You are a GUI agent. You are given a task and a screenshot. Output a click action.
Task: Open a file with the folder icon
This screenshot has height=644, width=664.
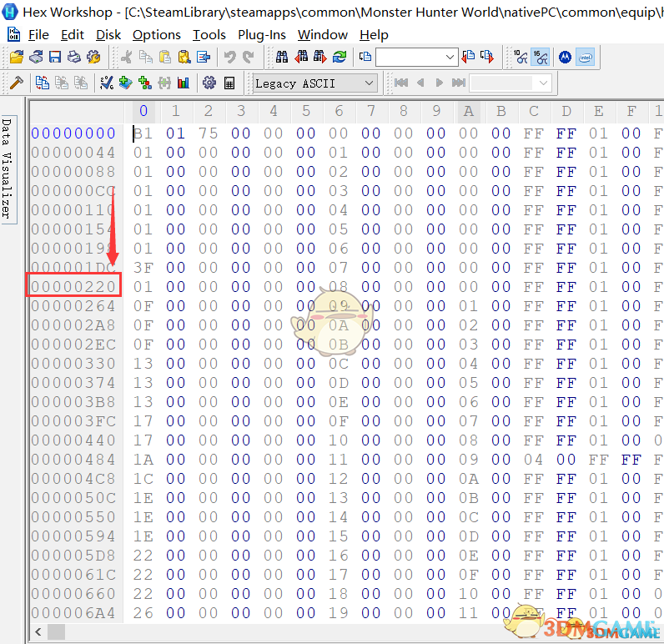[17, 57]
